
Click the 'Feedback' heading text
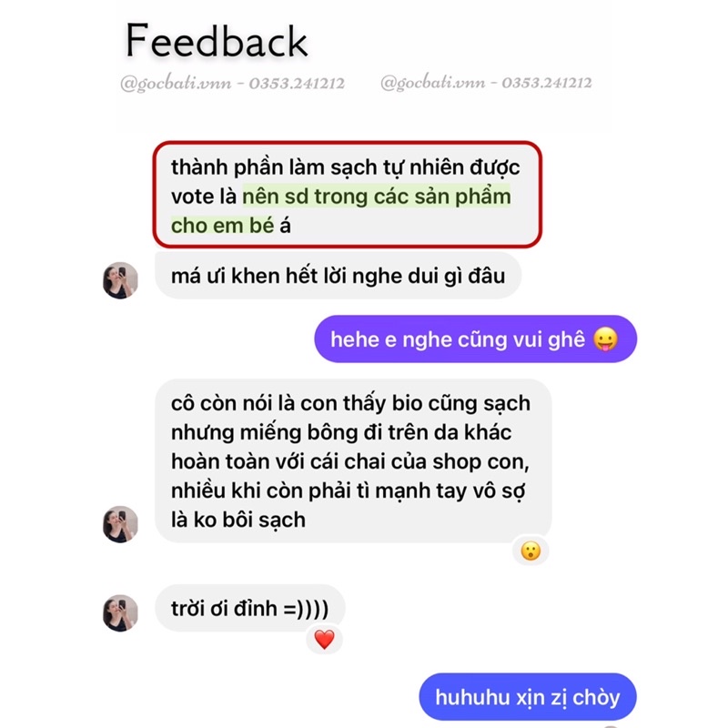coord(217,41)
